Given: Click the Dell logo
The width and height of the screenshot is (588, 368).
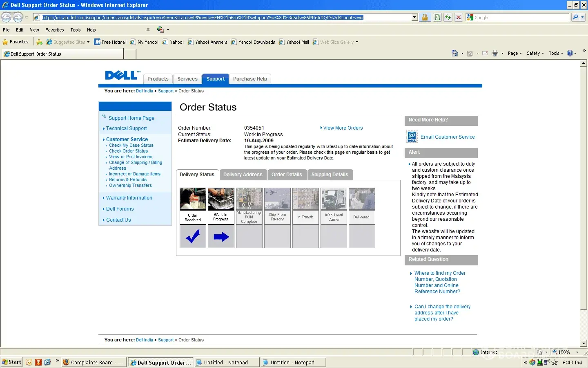Looking at the screenshot, I should [122, 75].
